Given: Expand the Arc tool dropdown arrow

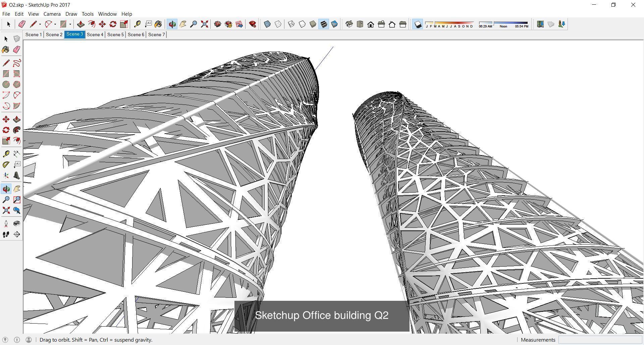Looking at the screenshot, I should [x=55, y=24].
